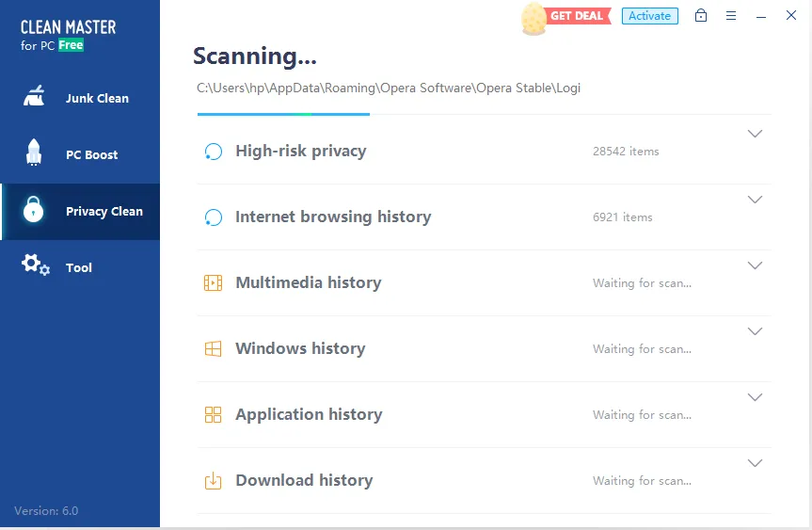The height and width of the screenshot is (530, 812).
Task: Switch to the Junk Clean tab
Action: (x=80, y=98)
